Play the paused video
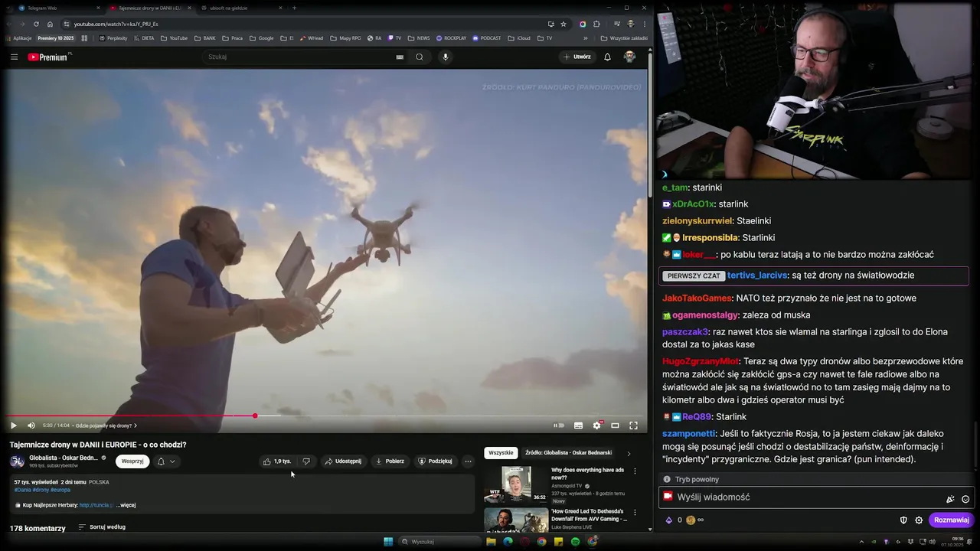Viewport: 980px width, 551px height. point(13,425)
